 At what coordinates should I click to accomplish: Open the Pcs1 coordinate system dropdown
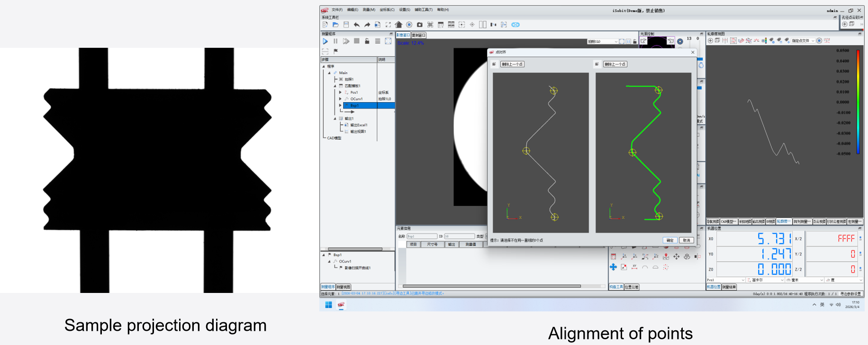tap(726, 280)
